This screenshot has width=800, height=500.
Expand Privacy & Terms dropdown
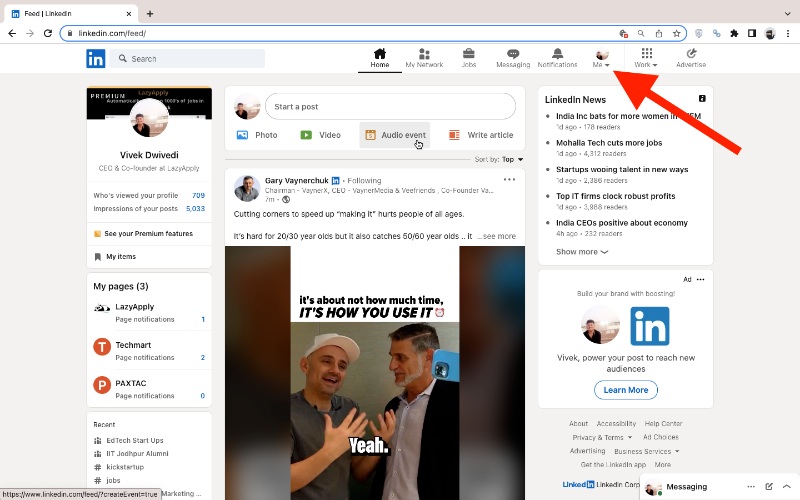coord(602,437)
